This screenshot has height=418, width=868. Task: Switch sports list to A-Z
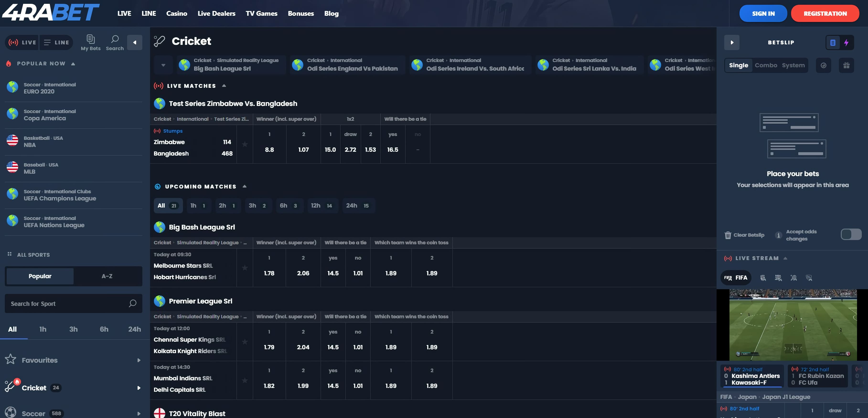tap(107, 276)
